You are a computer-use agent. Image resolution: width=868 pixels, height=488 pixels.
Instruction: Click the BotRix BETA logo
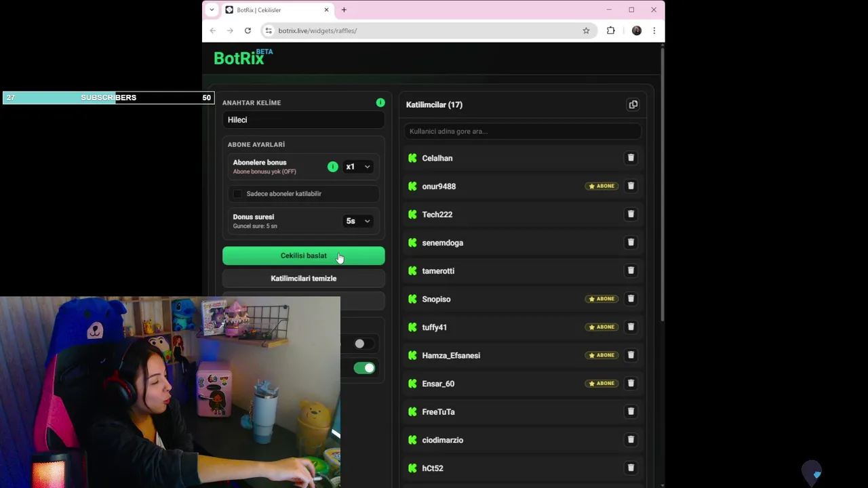click(x=243, y=58)
